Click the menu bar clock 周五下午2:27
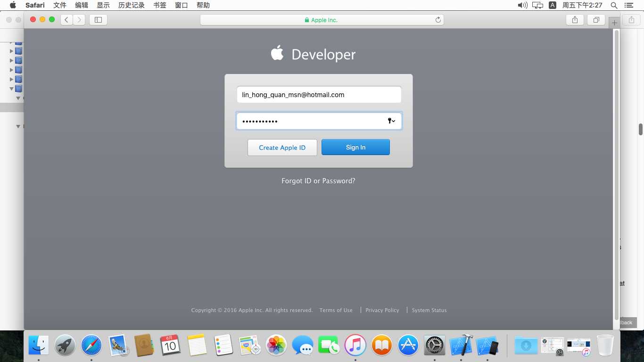This screenshot has width=644, height=362. 582,5
